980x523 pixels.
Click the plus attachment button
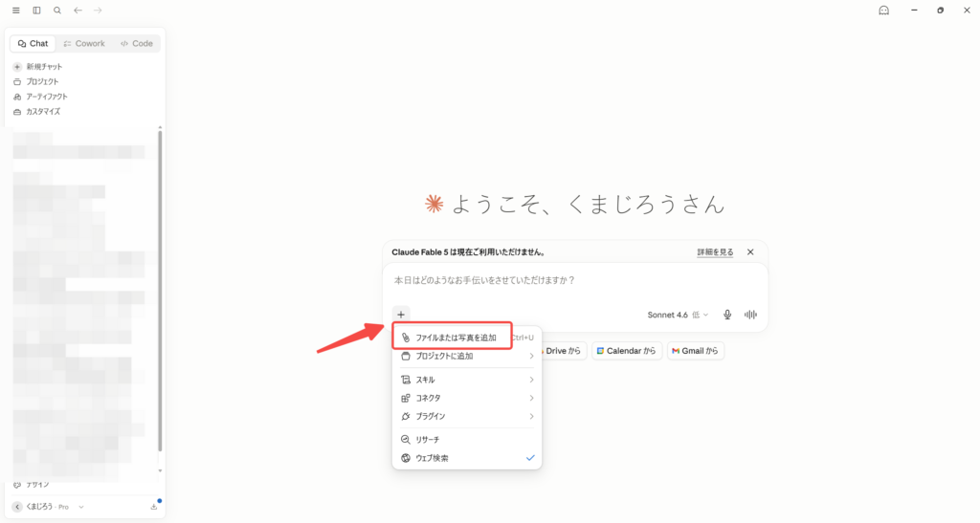click(401, 315)
